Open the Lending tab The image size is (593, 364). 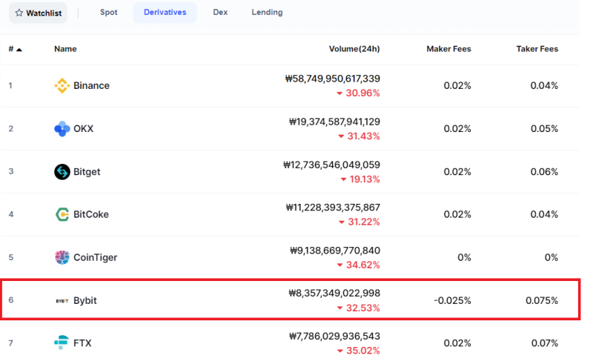click(x=267, y=13)
